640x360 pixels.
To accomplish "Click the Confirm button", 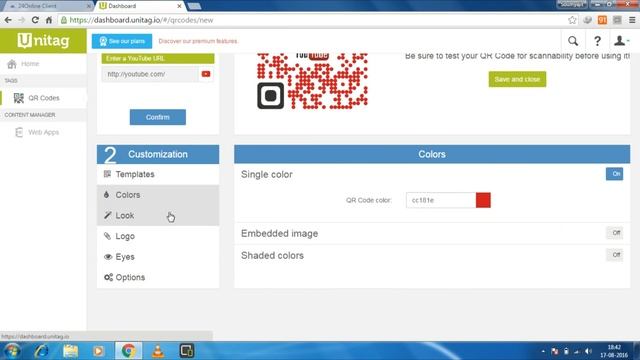I will click(x=158, y=117).
